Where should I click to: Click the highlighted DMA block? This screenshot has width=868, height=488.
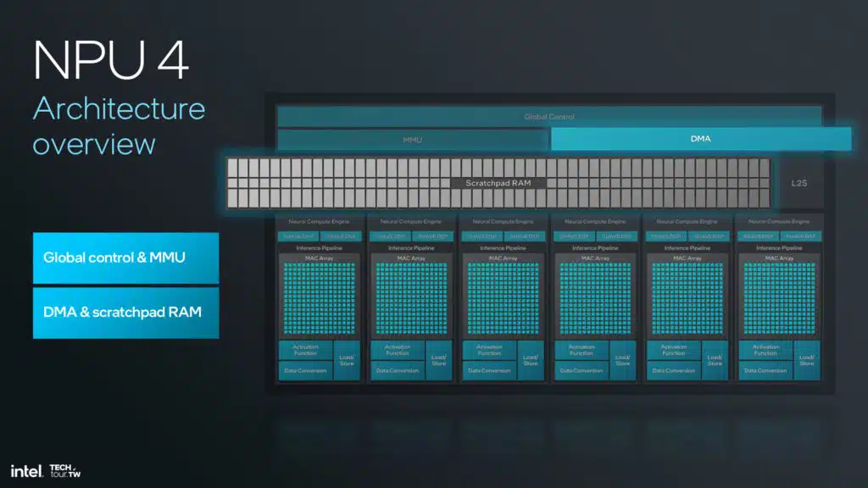701,139
